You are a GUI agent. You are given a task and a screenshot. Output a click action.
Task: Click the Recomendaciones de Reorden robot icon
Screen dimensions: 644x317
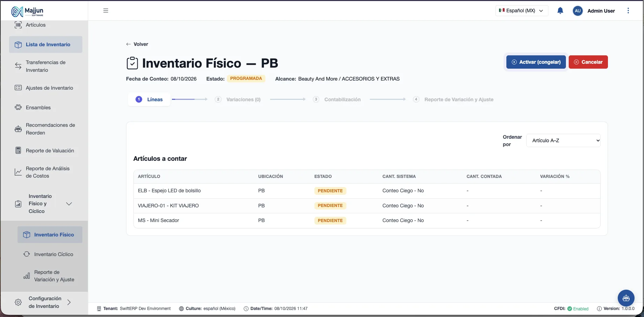pyautogui.click(x=18, y=129)
